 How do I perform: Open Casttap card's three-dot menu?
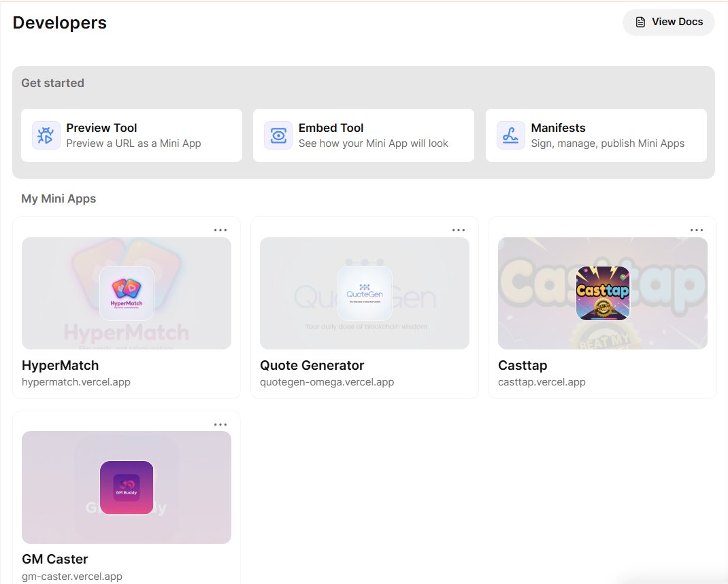697,230
